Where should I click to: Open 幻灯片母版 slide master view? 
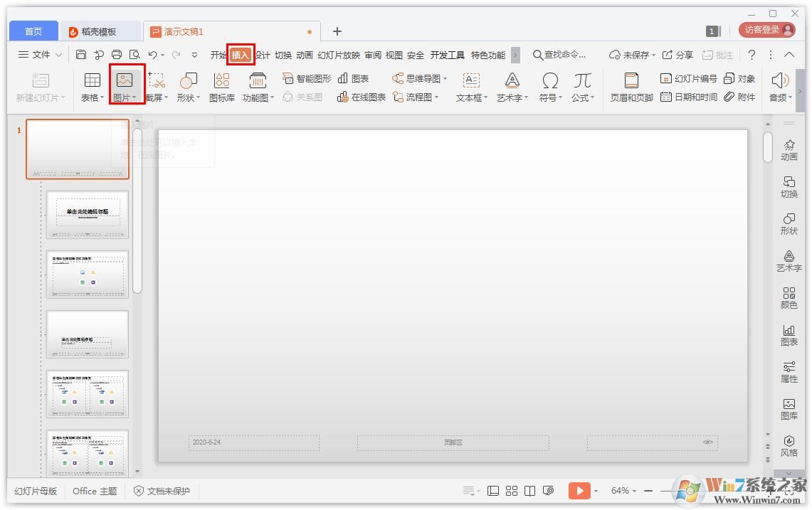click(34, 491)
